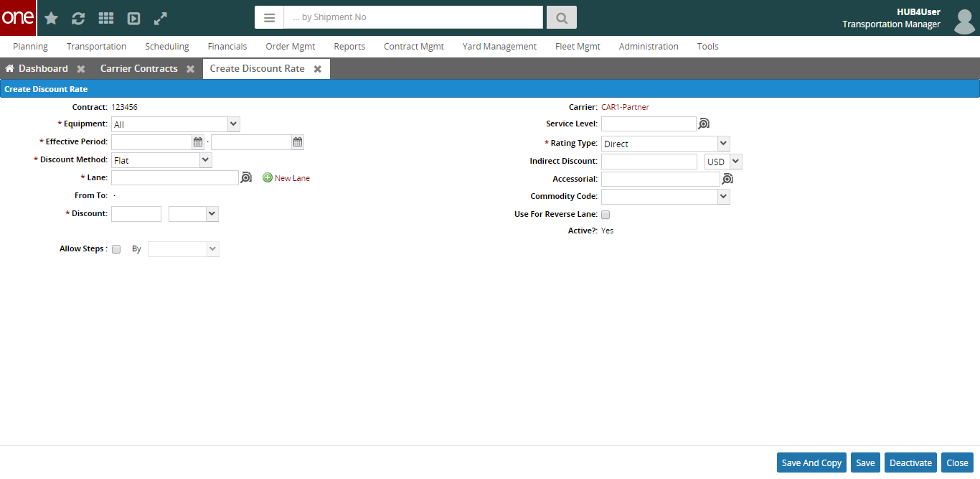Open the Planning menu
Screen dimensions: 980x479
pos(30,47)
